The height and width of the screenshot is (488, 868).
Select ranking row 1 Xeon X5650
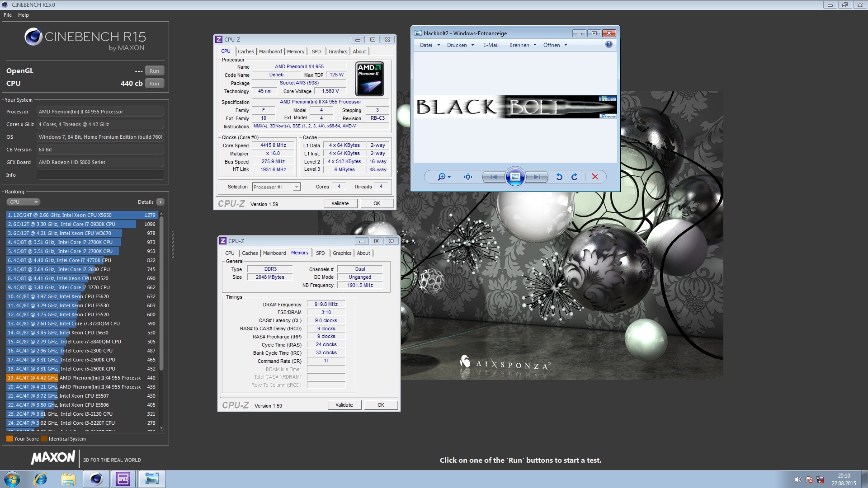pos(81,215)
